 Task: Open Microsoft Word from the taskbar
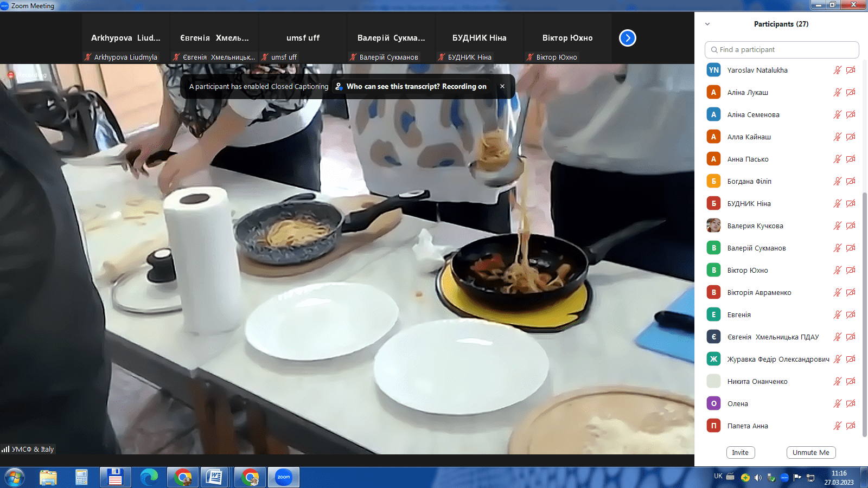coord(214,477)
